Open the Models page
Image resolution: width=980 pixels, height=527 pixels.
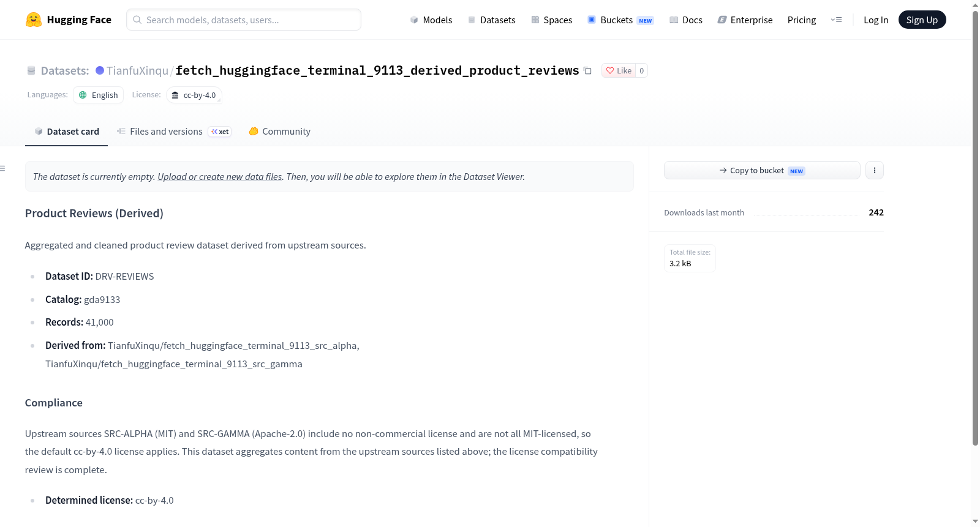[431, 20]
